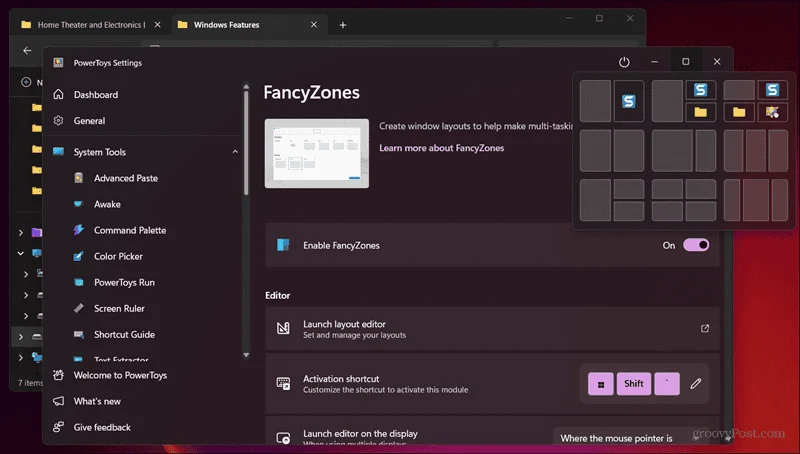Click the external-link icon for layout editor
Viewport: 800px width, 454px height.
coord(705,328)
